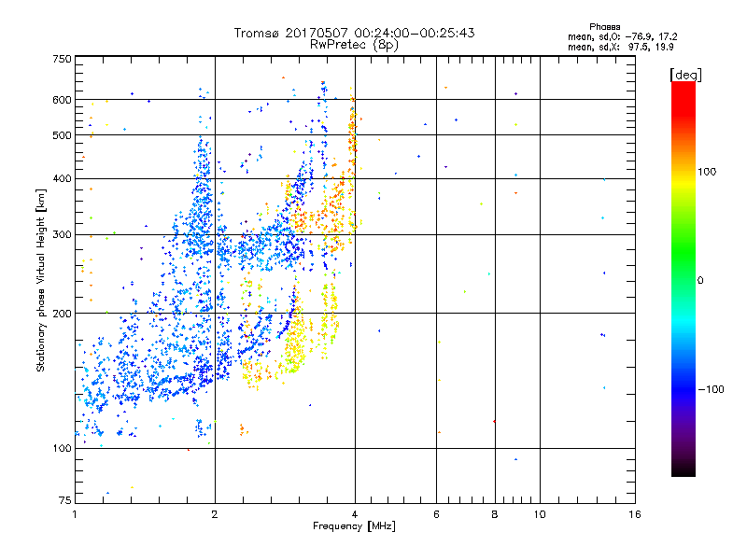The width and height of the screenshot is (747, 560).
Task: Click the 'RwPretec (8p)' subtitle
Action: tap(354, 45)
